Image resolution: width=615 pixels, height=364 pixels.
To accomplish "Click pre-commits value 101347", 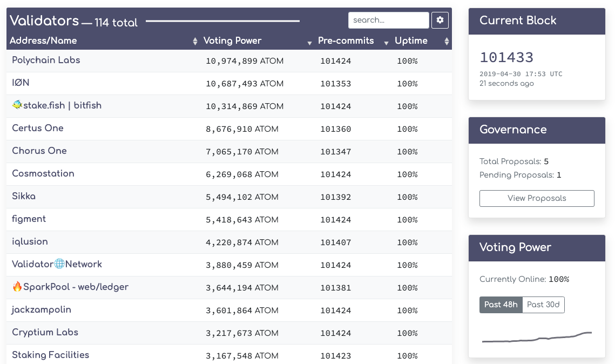I will [335, 152].
